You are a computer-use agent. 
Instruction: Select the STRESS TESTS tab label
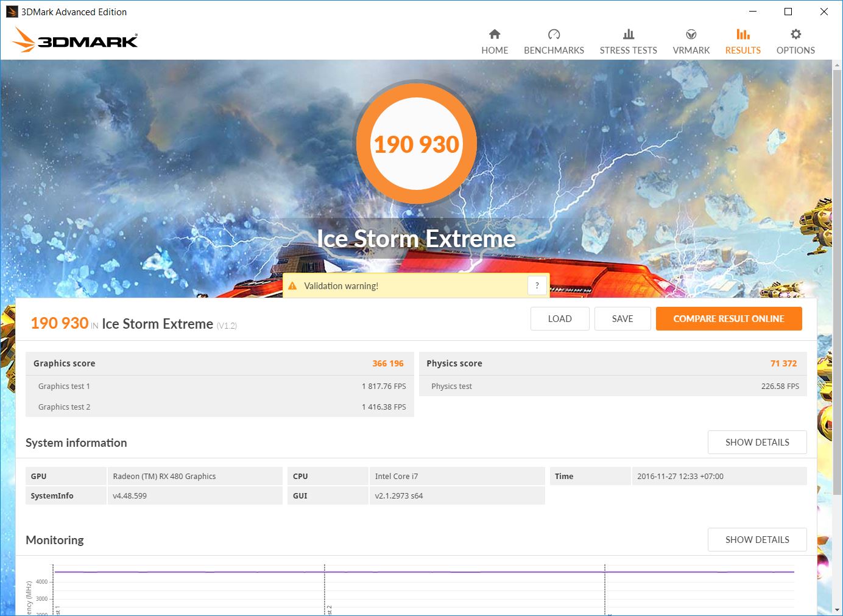coord(628,51)
